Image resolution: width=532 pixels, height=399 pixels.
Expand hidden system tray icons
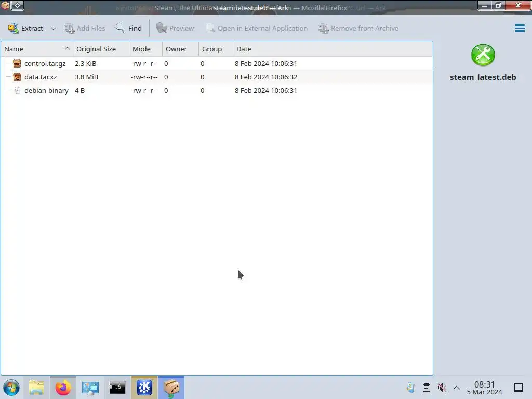pyautogui.click(x=457, y=388)
